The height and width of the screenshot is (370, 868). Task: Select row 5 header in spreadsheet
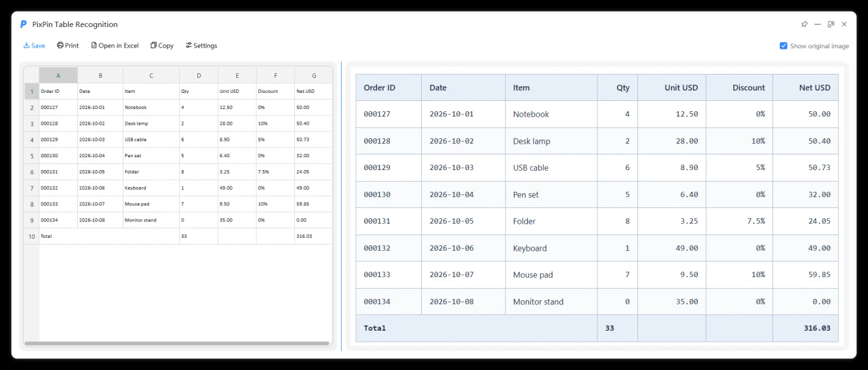32,155
